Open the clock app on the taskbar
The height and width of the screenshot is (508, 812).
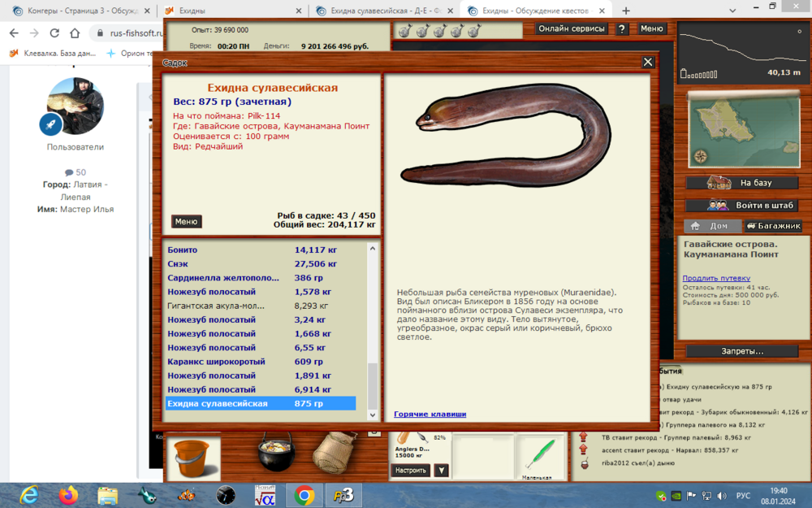tap(225, 496)
